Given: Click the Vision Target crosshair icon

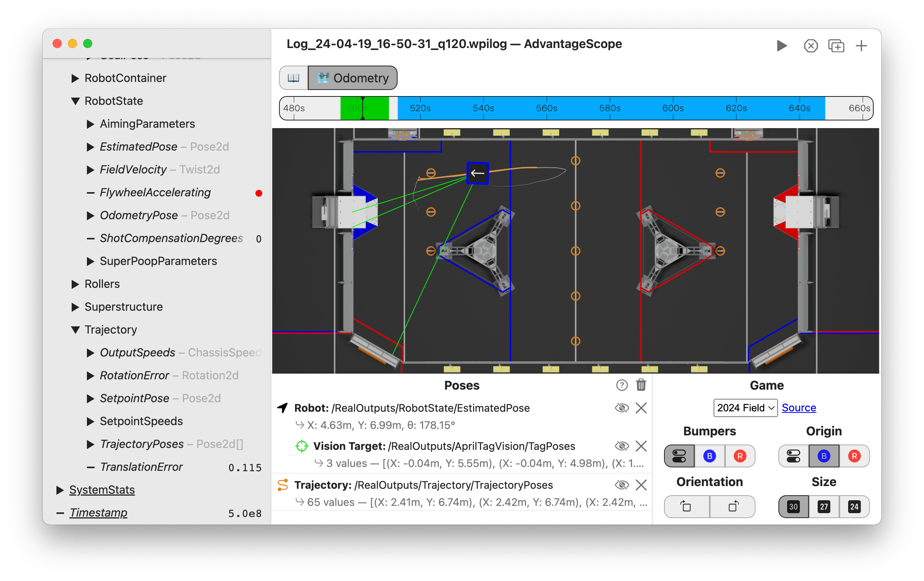Looking at the screenshot, I should [302, 446].
